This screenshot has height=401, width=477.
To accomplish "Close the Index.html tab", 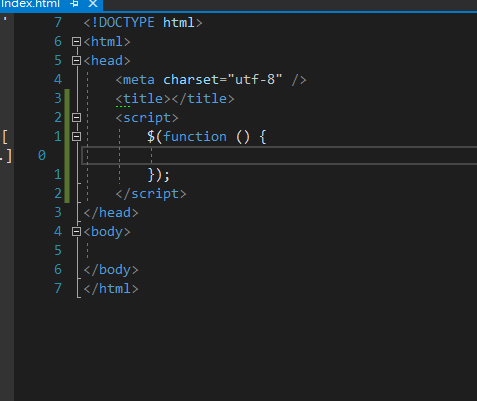I will (93, 4).
